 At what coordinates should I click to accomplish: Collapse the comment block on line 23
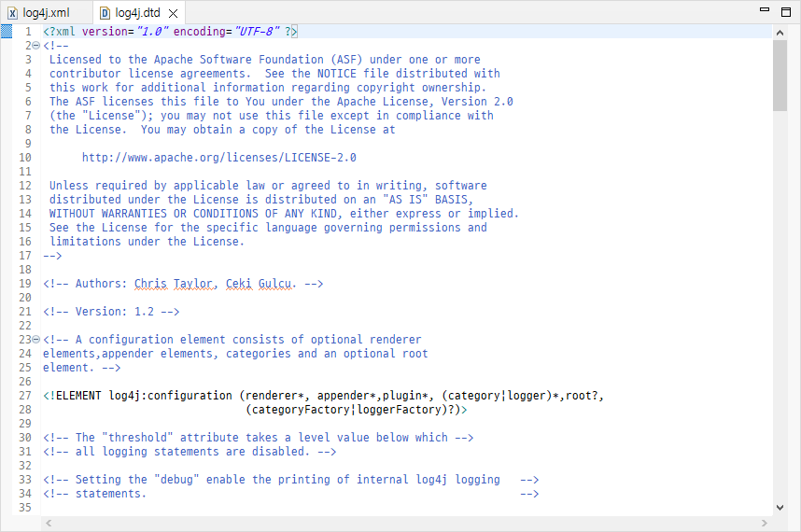[35, 339]
